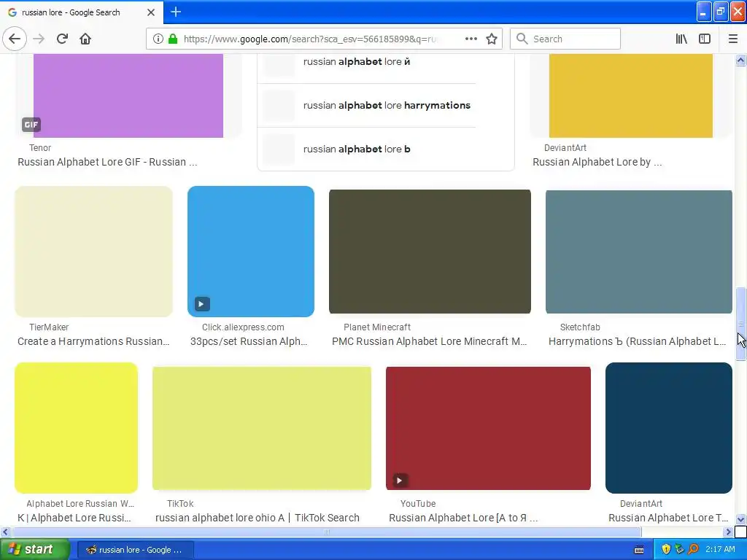
Task: Open Create a Harrymations Russian link
Action: tap(93, 341)
